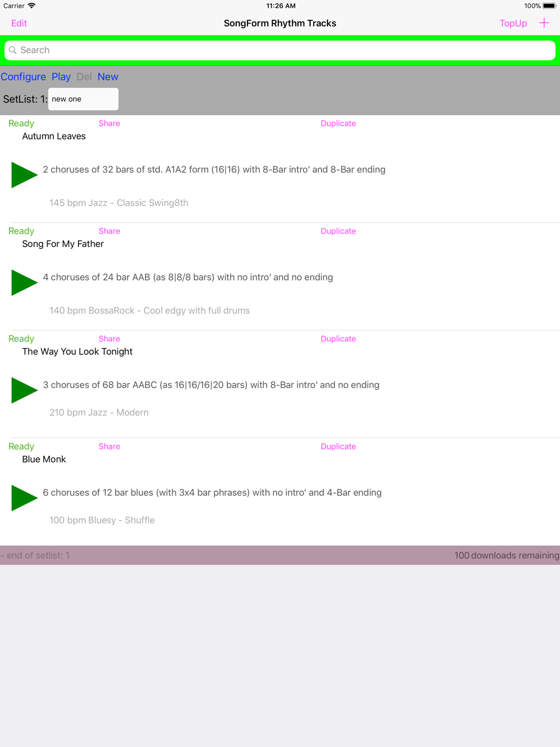This screenshot has height=747, width=560.
Task: Click the Ready status above Blue Monk
Action: pos(21,446)
